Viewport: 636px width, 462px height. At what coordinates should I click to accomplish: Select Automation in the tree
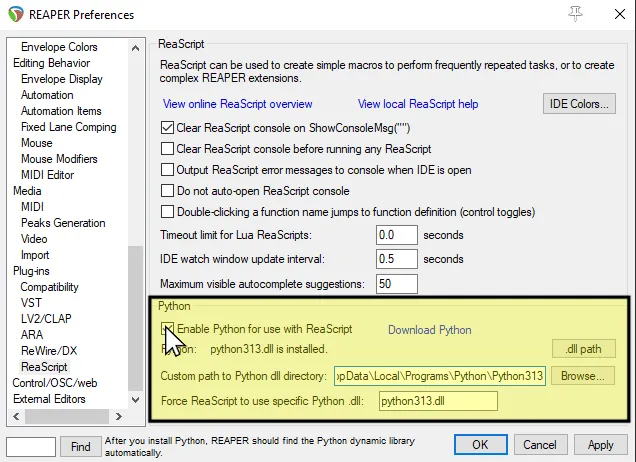click(x=47, y=95)
